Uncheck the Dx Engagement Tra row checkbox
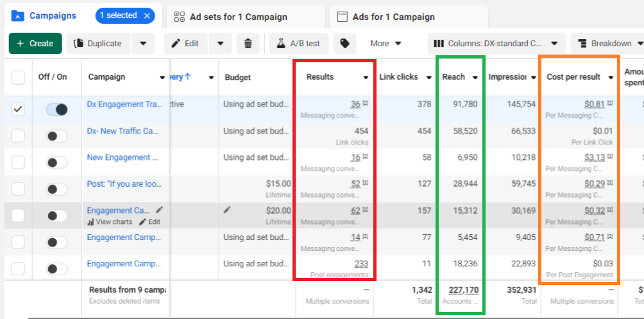Screen dimensions: 644x319 pos(19,110)
